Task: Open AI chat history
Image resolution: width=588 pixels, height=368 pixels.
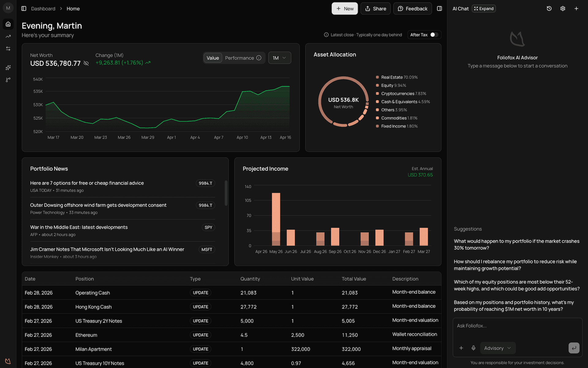Action: 549,9
